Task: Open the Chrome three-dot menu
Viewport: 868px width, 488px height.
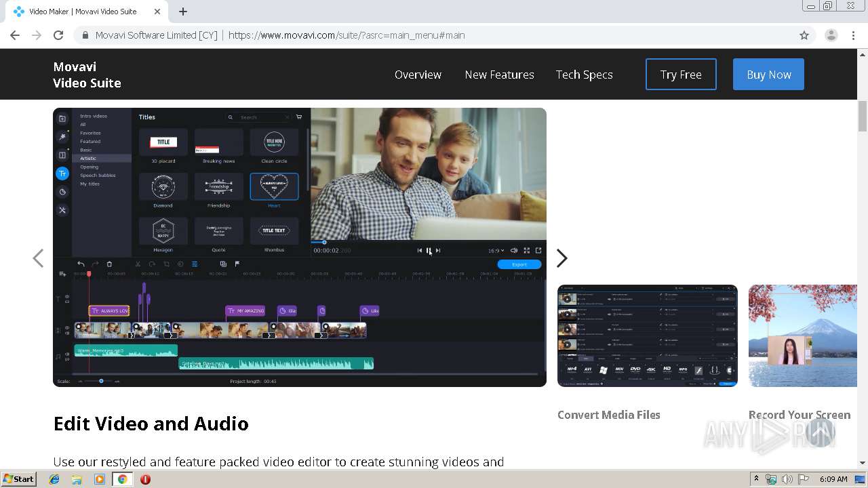Action: [x=853, y=35]
